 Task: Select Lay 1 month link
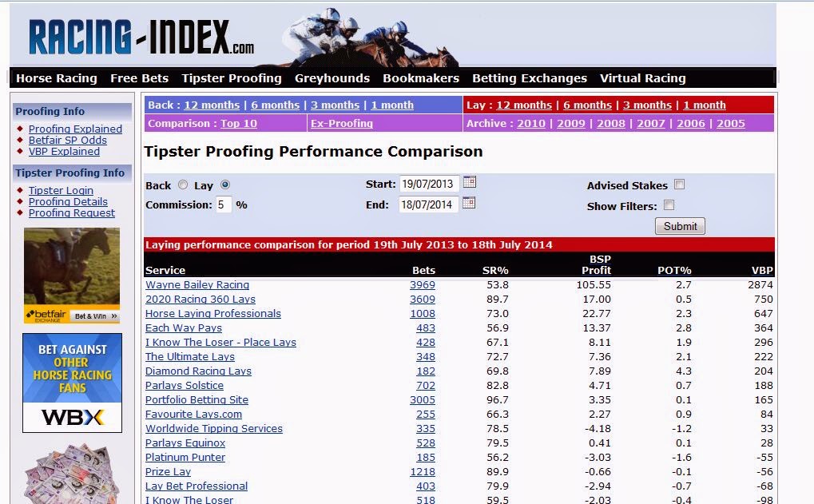coord(705,105)
